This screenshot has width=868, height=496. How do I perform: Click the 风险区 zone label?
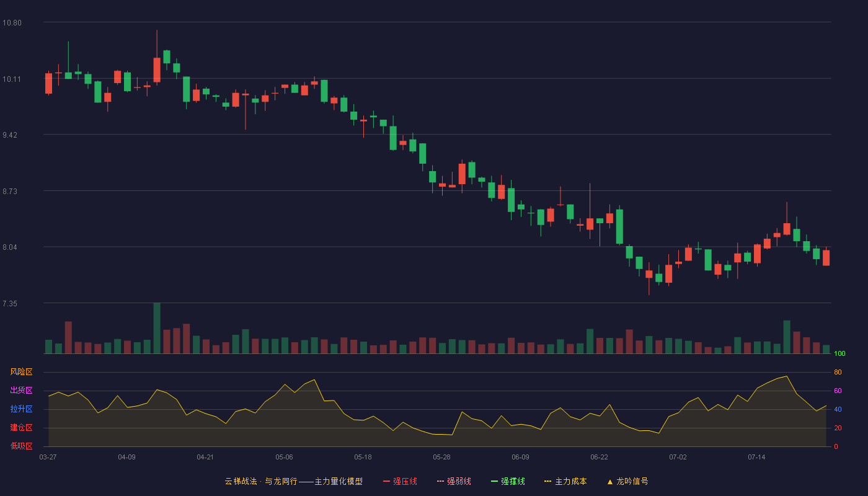coord(21,372)
